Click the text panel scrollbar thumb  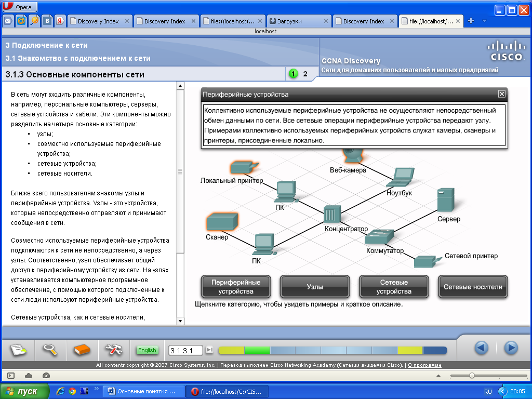pos(180,171)
